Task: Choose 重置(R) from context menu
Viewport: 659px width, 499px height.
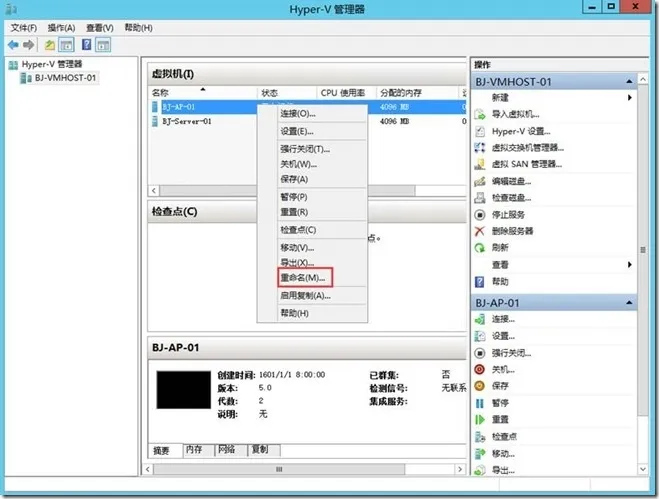Action: (311, 212)
